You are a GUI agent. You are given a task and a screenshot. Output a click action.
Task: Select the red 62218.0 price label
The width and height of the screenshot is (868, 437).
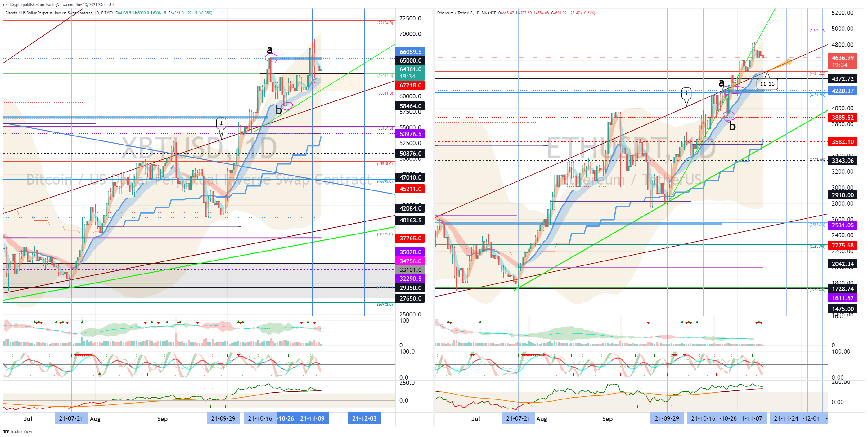pyautogui.click(x=410, y=85)
